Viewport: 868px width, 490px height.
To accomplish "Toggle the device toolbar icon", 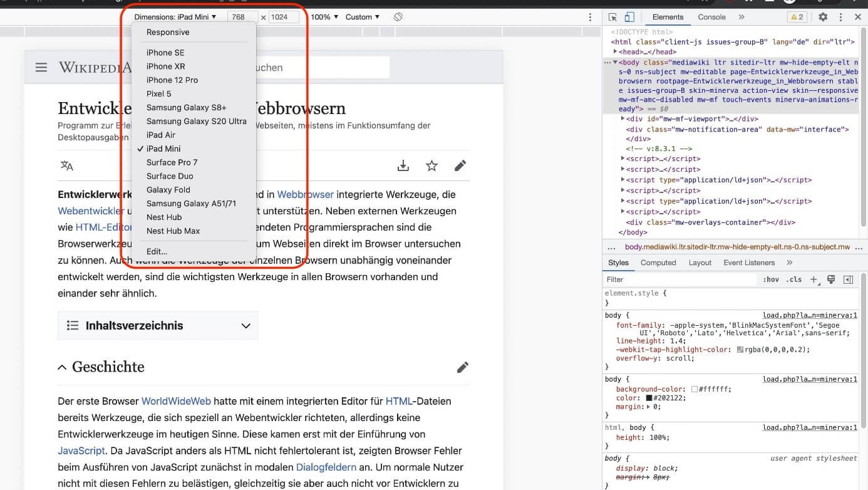I will (x=630, y=17).
